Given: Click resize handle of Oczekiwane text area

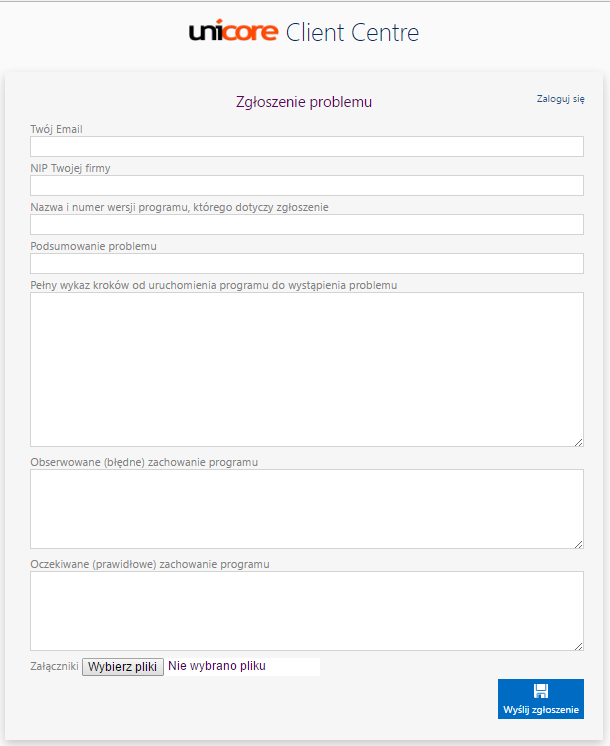Looking at the screenshot, I should pos(578,646).
